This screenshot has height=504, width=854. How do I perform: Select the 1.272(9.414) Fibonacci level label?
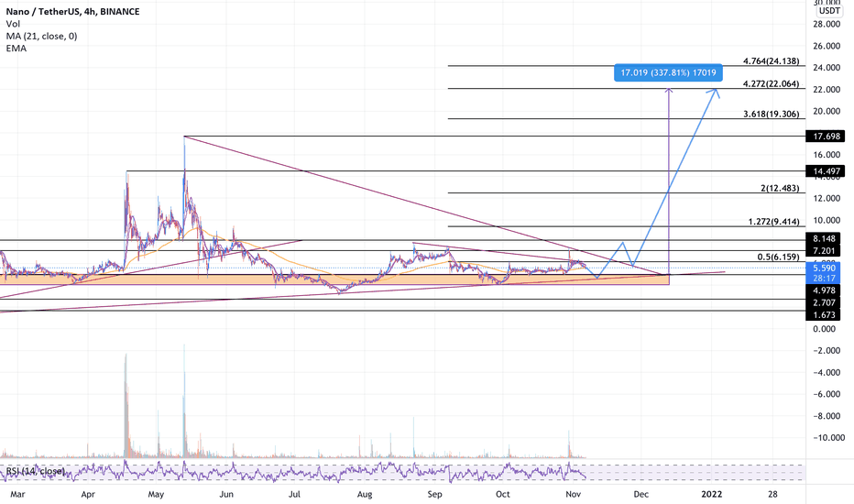click(774, 221)
